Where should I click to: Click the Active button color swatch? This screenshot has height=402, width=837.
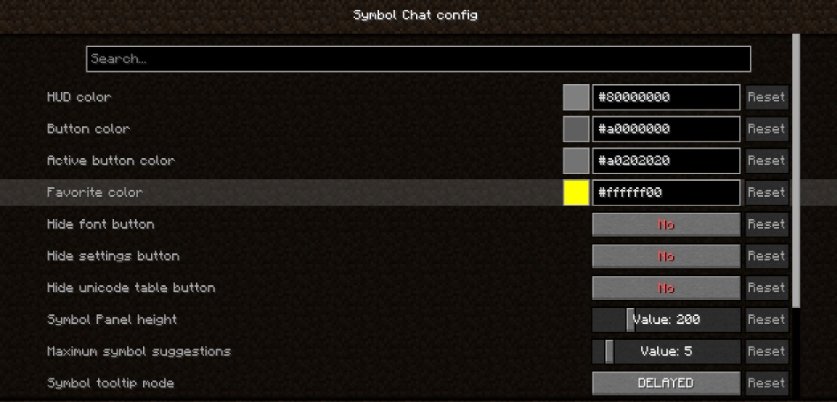576,161
